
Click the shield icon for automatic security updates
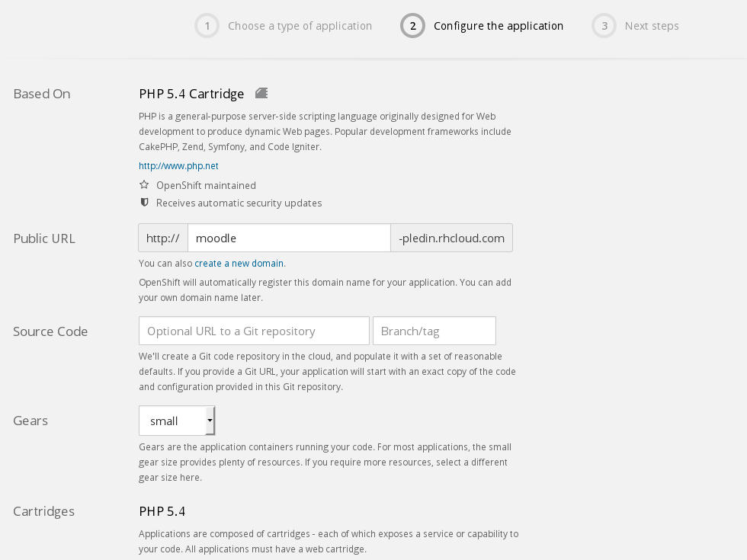coord(144,203)
